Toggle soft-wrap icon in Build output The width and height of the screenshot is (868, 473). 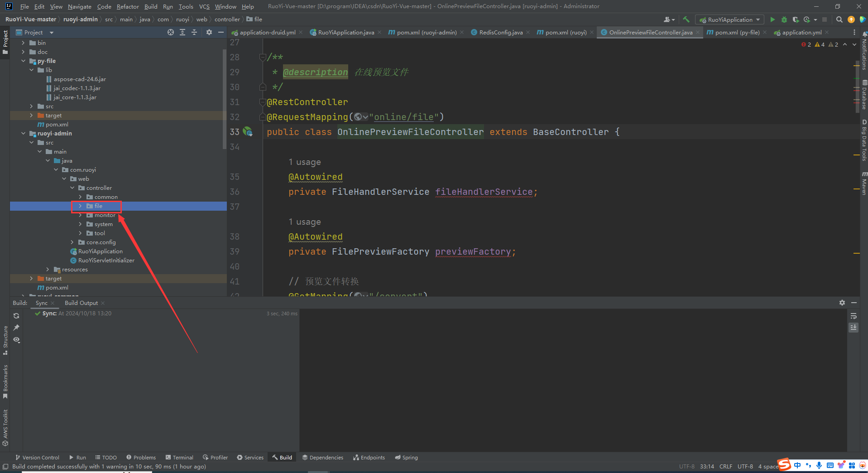[x=854, y=316]
